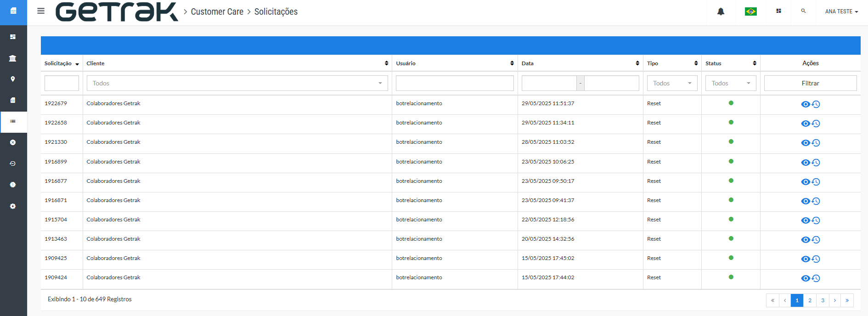
Task: Sort by Data column arrows
Action: click(637, 63)
